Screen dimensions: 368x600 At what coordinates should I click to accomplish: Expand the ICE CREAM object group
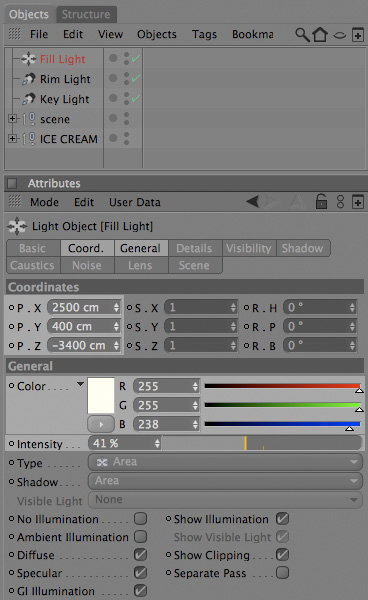point(12,138)
